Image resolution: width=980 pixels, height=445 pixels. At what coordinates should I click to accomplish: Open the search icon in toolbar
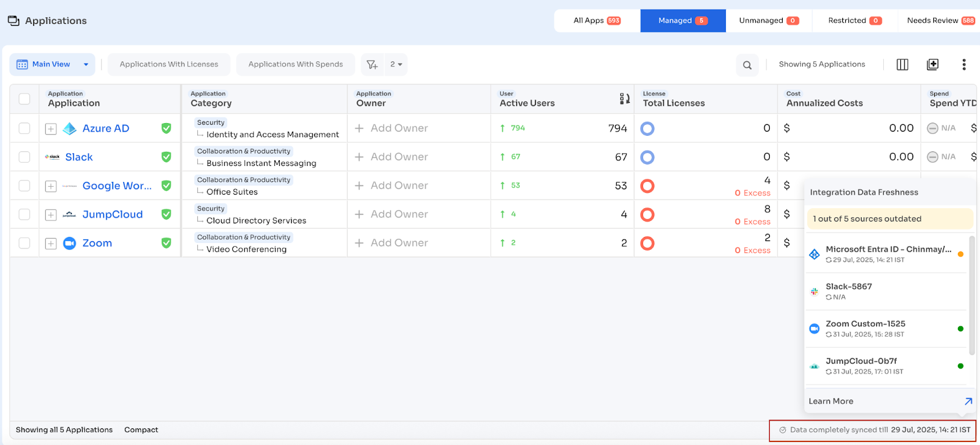[x=747, y=65]
